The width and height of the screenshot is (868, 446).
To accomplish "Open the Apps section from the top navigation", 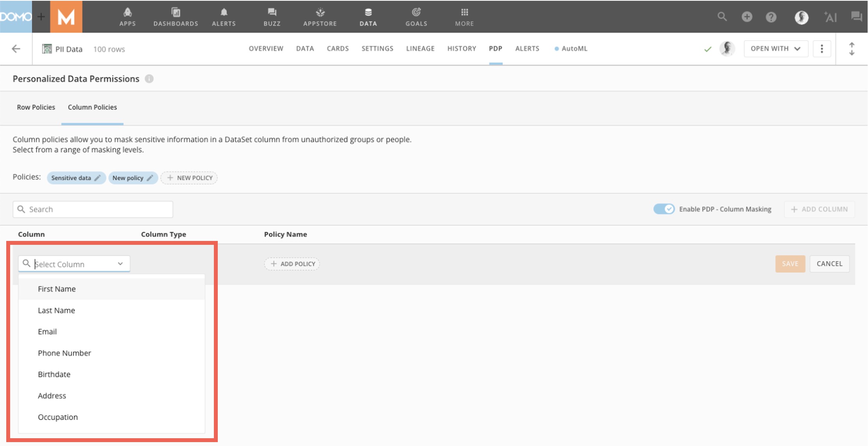I will (127, 16).
